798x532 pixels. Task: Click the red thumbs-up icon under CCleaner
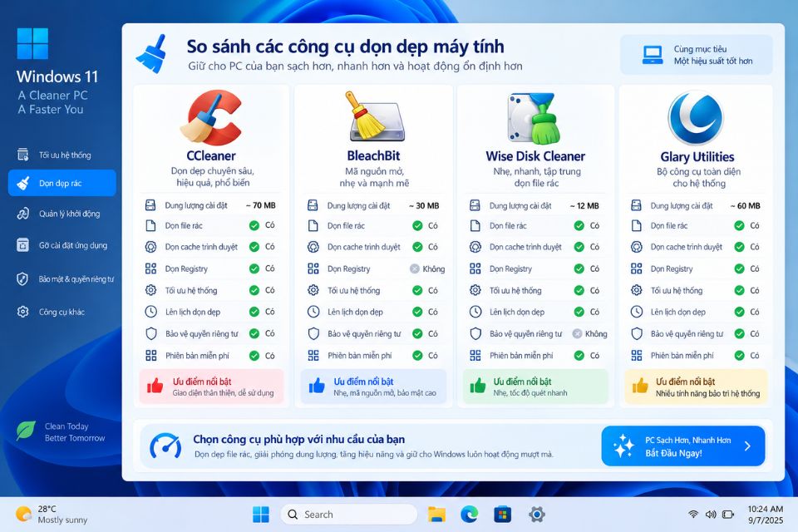pyautogui.click(x=155, y=386)
